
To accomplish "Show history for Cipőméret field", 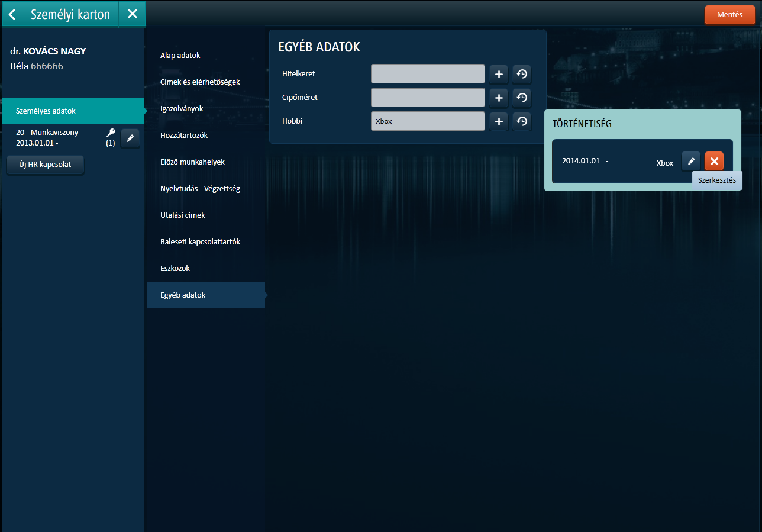I will tap(522, 98).
